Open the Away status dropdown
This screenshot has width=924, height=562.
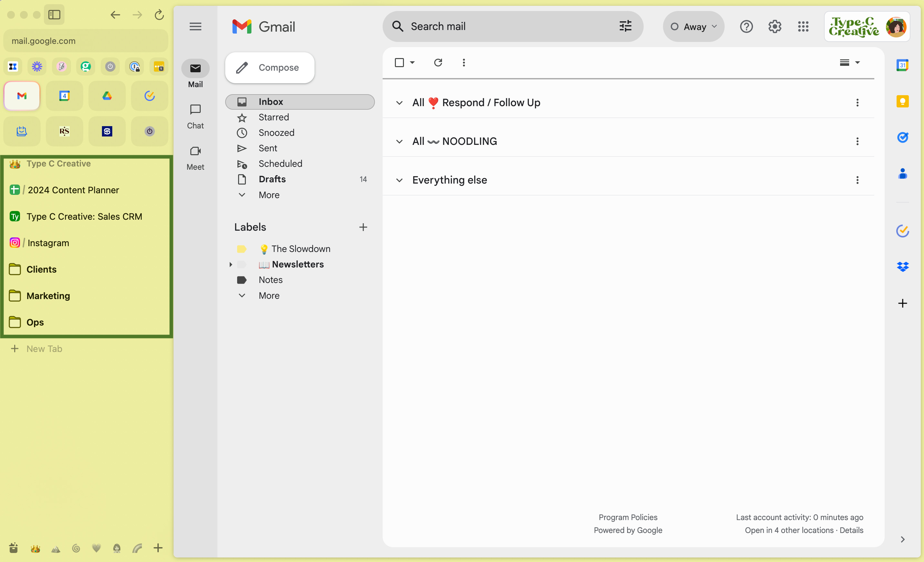coord(694,27)
